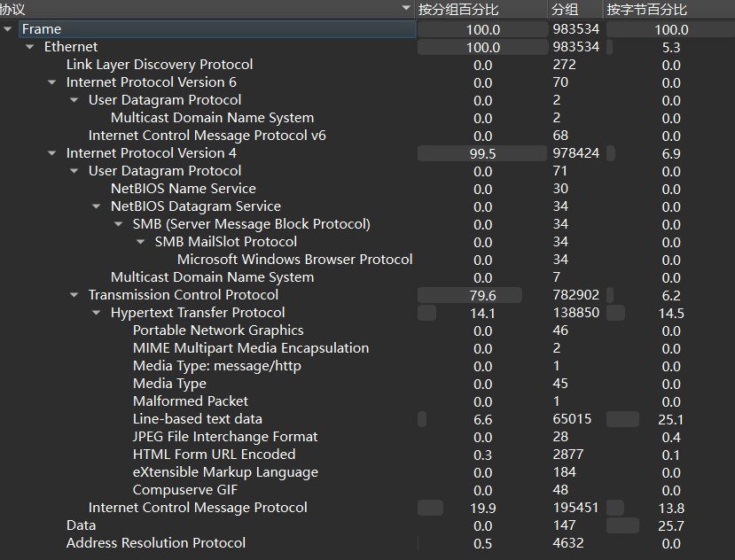Collapse Transmission Control Protocol arrow

tap(74, 295)
